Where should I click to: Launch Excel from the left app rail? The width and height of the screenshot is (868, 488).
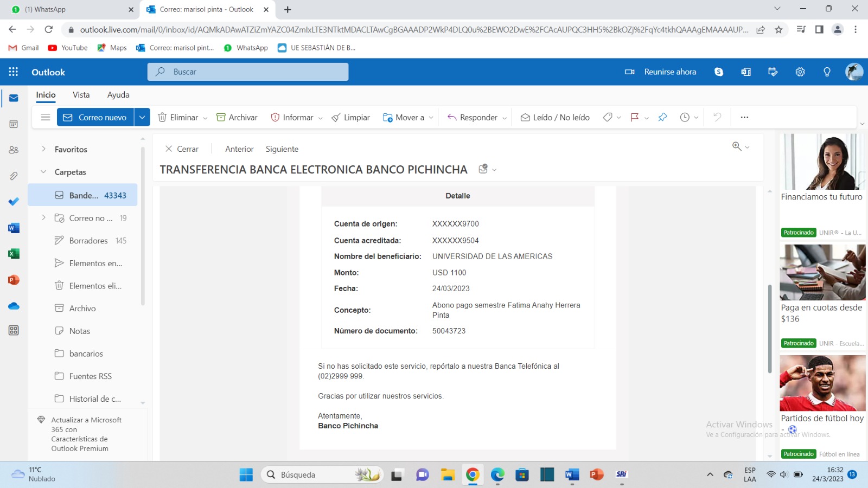tap(14, 254)
